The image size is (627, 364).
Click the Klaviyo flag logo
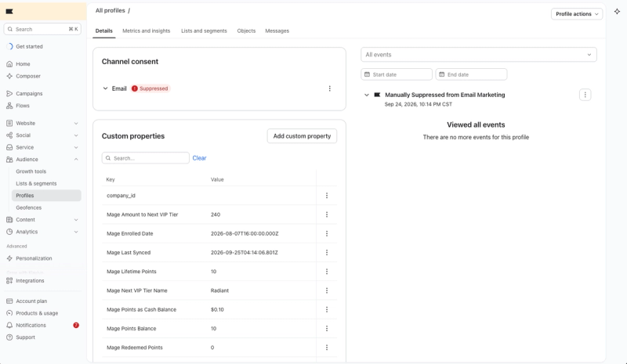click(x=9, y=12)
